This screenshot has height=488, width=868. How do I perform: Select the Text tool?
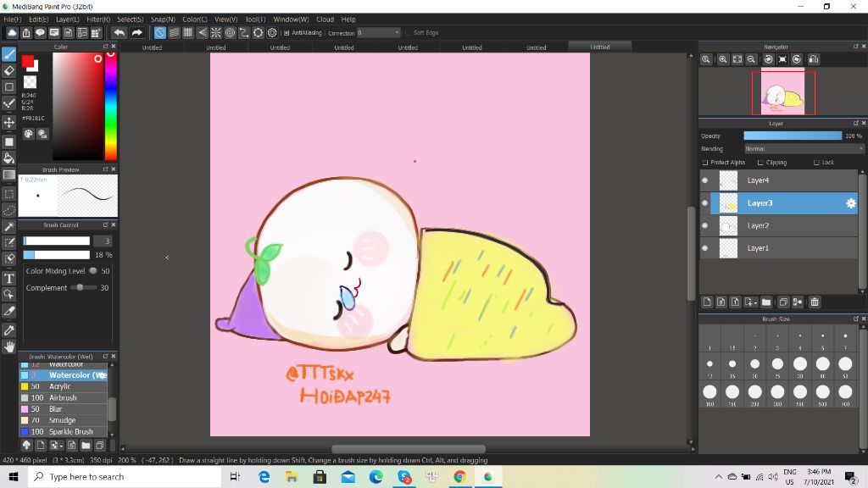coord(8,278)
